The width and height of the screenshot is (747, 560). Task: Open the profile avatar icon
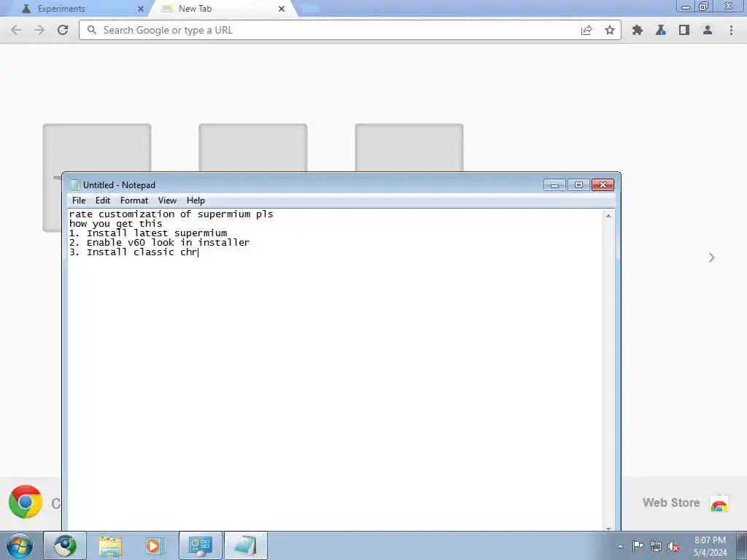[708, 30]
